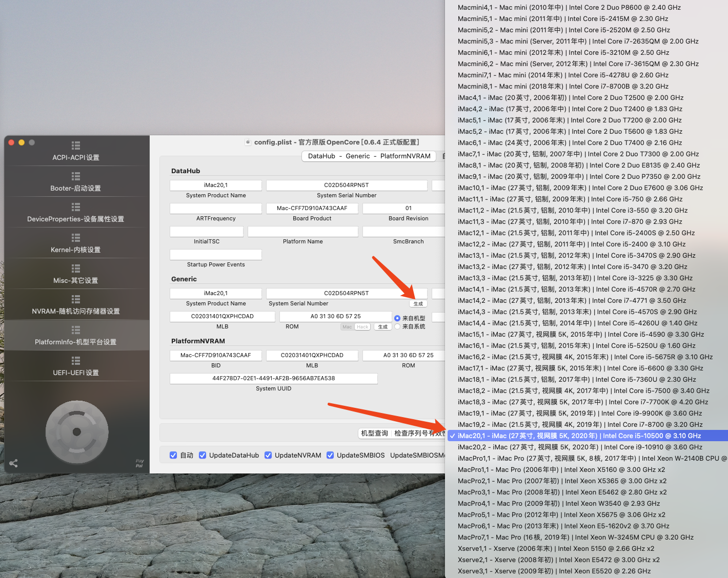Choose iMac18,3 i7-7700K model

click(x=587, y=402)
